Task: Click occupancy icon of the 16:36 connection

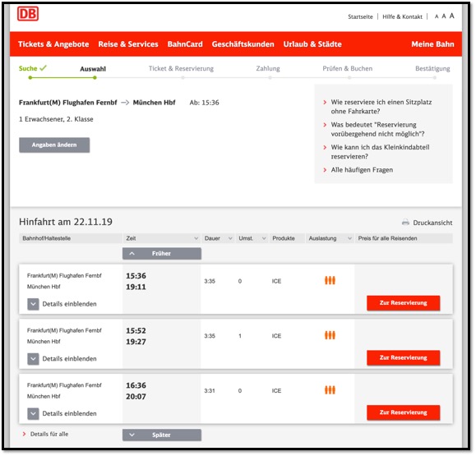Action: tap(330, 390)
